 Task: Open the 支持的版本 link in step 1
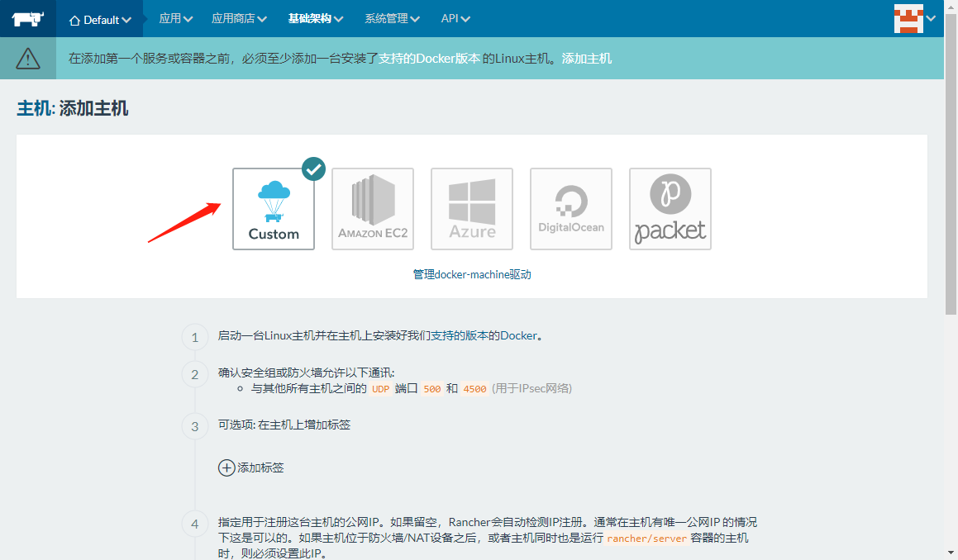(x=460, y=336)
